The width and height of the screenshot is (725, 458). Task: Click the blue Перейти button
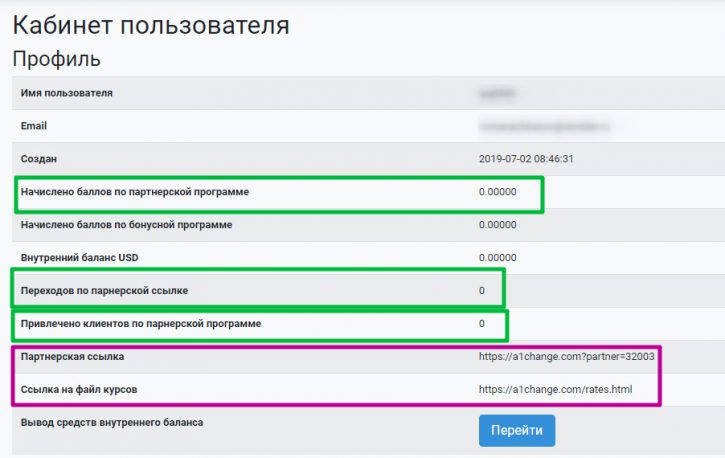517,430
